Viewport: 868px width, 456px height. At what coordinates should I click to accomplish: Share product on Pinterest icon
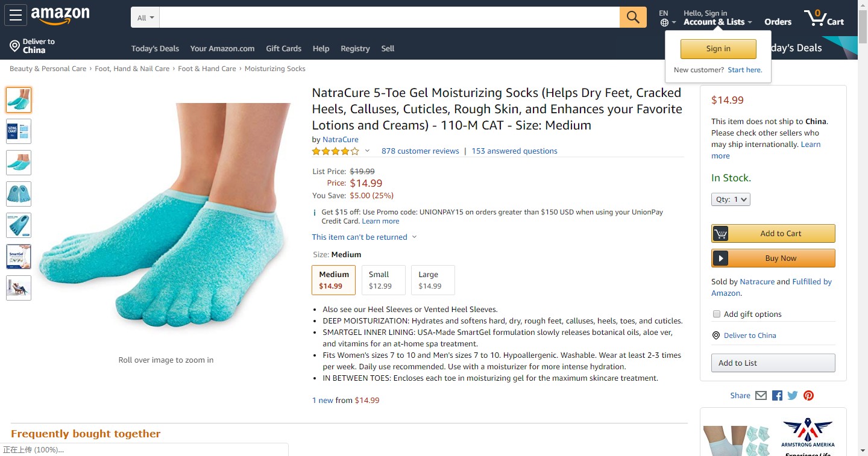tap(809, 396)
